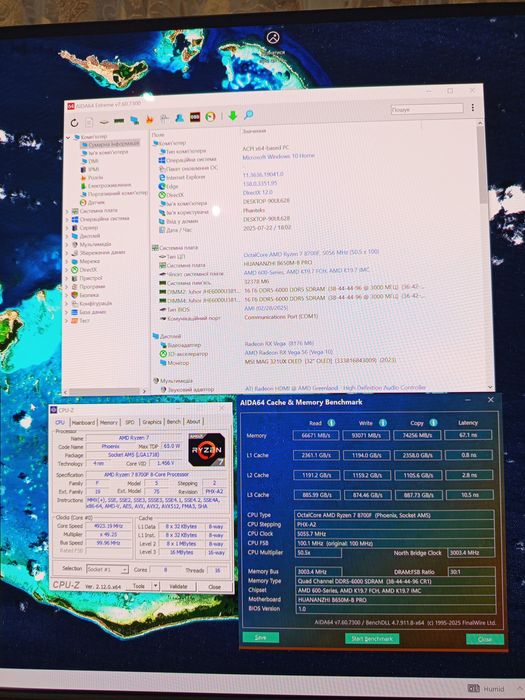This screenshot has width=525, height=700.
Task: Switch to the Graphics tab in CPU-Z
Action: pos(152,421)
